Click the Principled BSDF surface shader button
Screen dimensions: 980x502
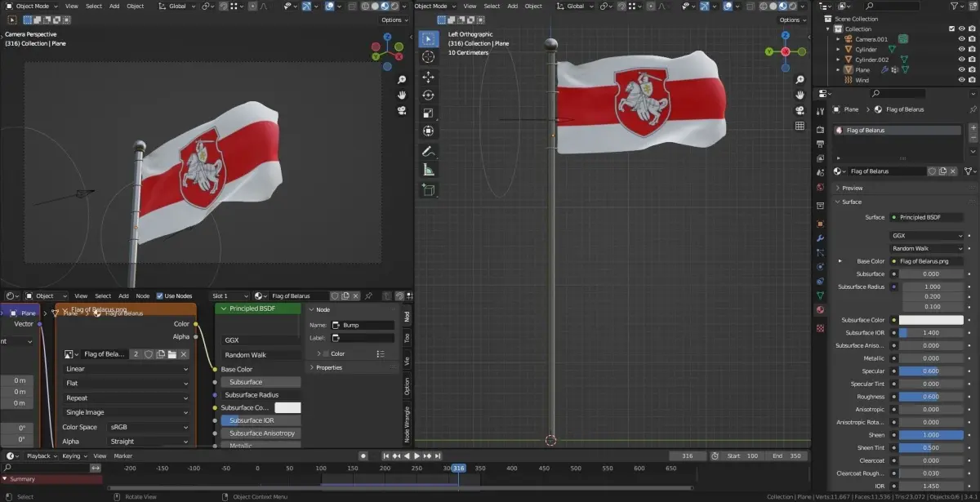(927, 217)
